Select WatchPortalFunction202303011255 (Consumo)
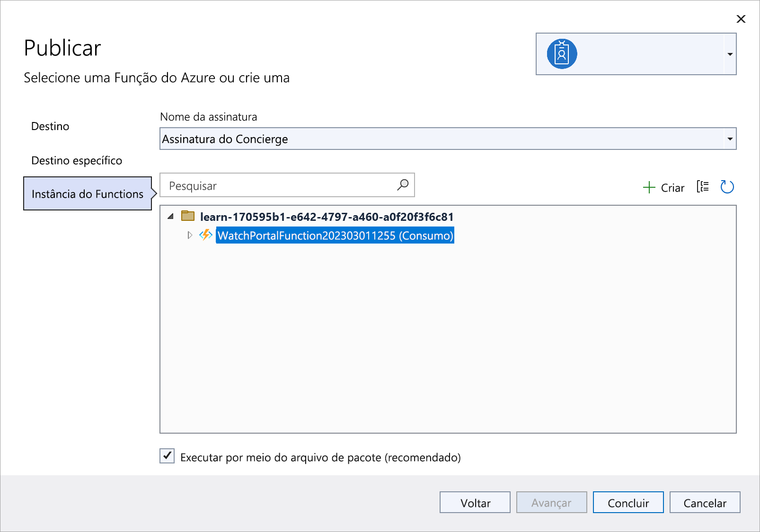This screenshot has height=532, width=760. (335, 235)
